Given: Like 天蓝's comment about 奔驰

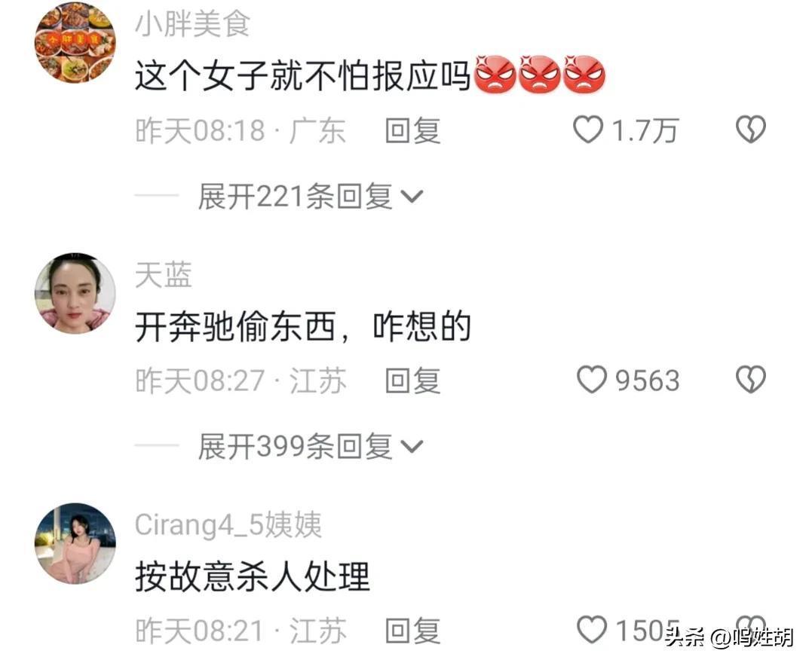Looking at the screenshot, I should [591, 380].
